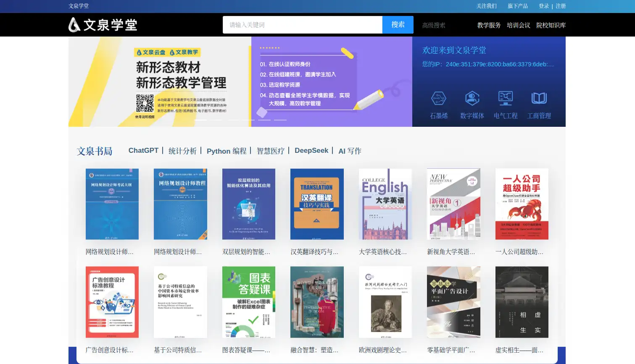
Task: Select the DeepSeek topic tab
Action: tap(311, 151)
